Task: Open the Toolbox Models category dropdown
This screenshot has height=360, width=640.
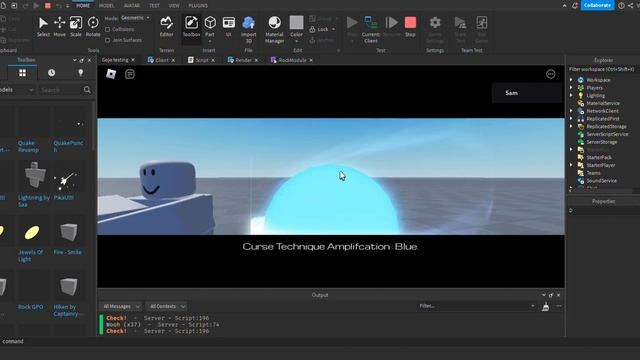Action: (17, 90)
